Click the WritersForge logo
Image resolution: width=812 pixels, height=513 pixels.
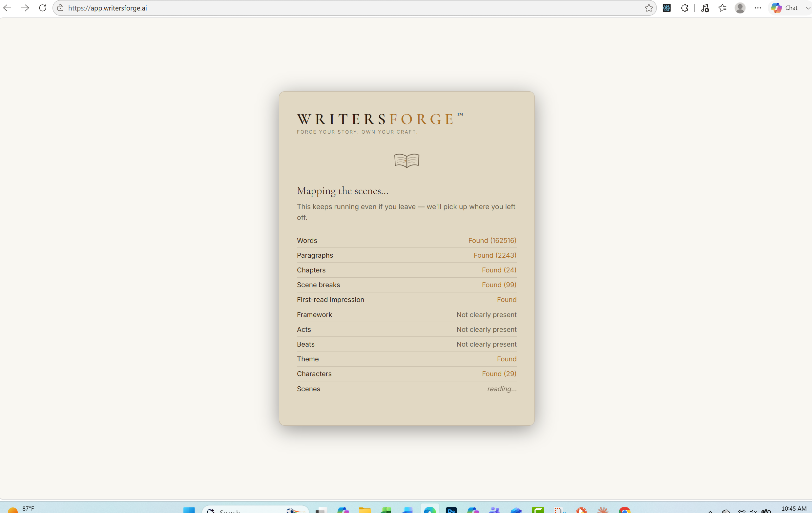pyautogui.click(x=380, y=119)
